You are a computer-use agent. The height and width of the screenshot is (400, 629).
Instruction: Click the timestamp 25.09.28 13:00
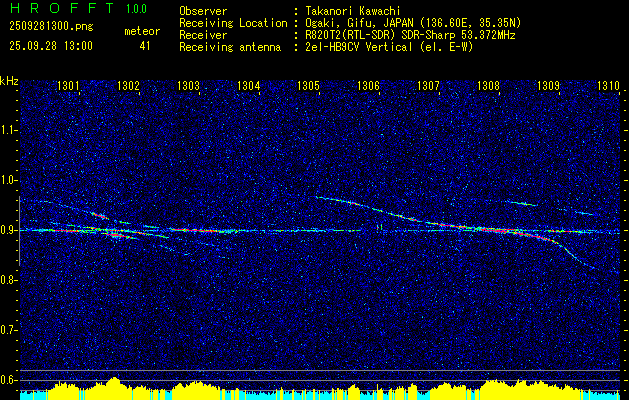click(x=51, y=45)
